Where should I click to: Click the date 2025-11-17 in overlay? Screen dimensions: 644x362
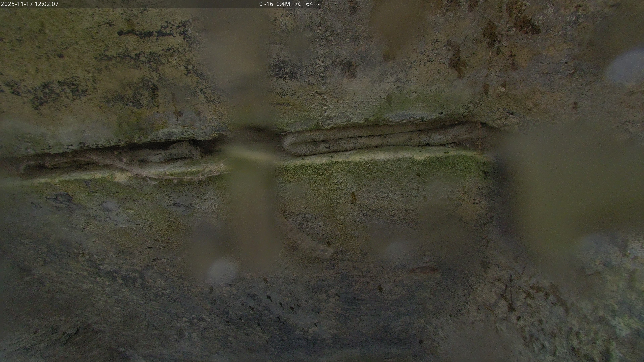[17, 4]
